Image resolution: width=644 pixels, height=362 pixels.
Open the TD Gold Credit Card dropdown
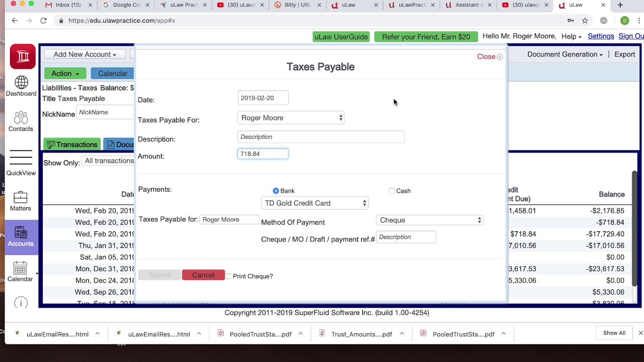point(314,203)
